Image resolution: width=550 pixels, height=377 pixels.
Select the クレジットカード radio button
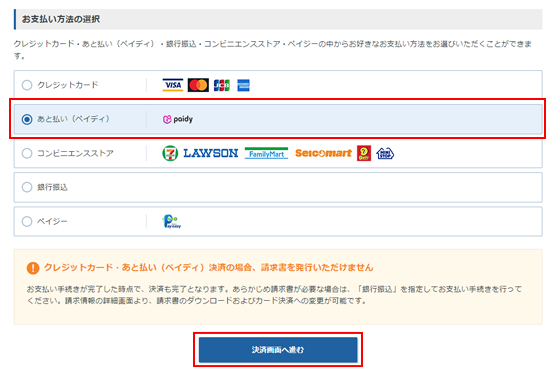coord(27,85)
